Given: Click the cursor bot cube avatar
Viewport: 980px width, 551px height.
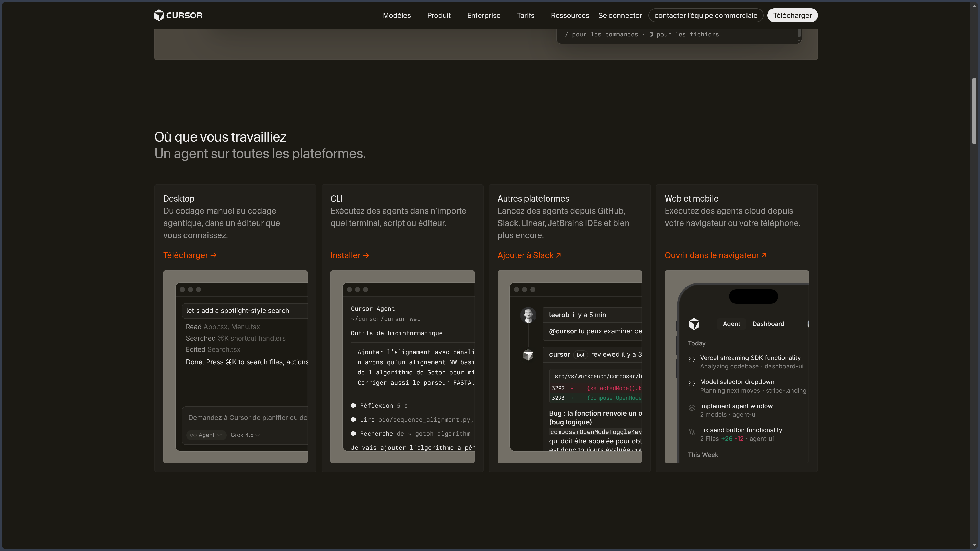Looking at the screenshot, I should (x=528, y=355).
